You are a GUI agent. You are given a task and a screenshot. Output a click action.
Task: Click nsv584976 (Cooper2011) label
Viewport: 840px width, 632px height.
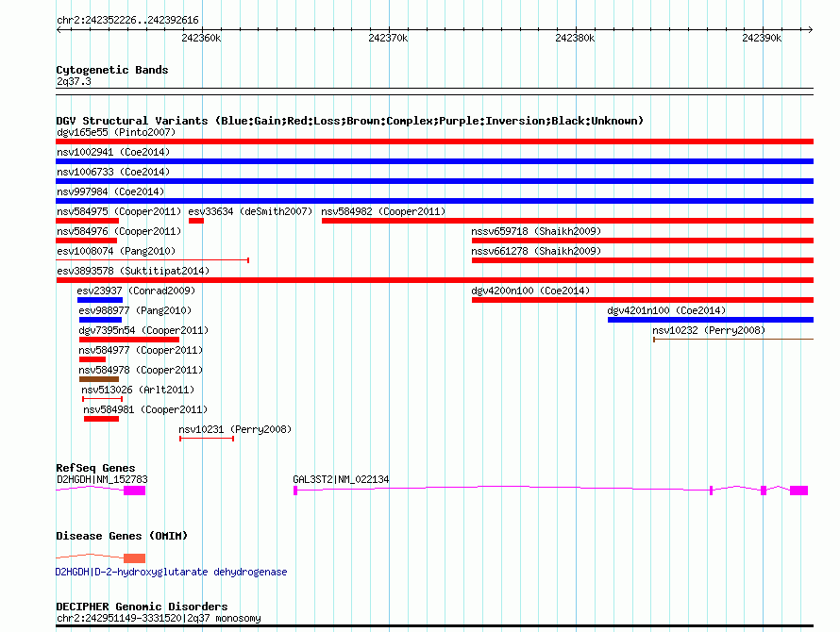click(x=119, y=231)
